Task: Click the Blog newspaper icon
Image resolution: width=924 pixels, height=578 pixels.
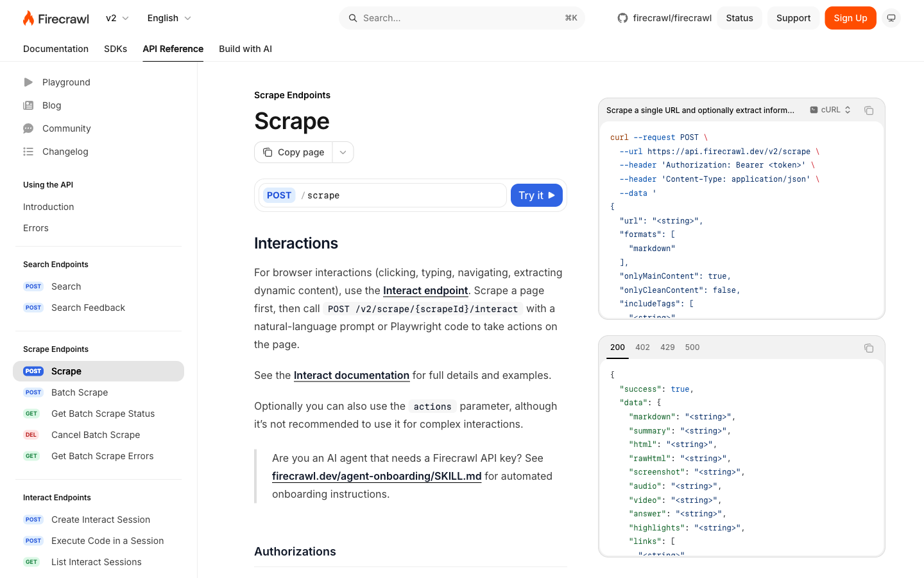Action: [x=28, y=105]
